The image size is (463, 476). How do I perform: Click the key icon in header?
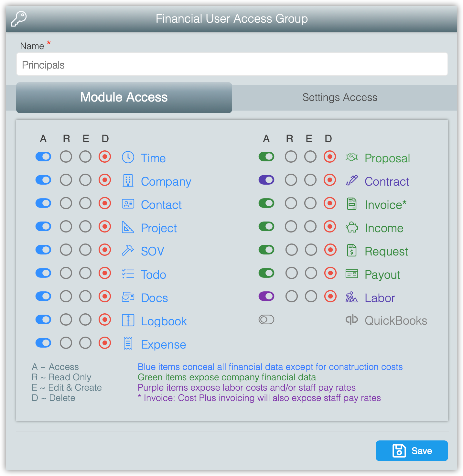19,19
